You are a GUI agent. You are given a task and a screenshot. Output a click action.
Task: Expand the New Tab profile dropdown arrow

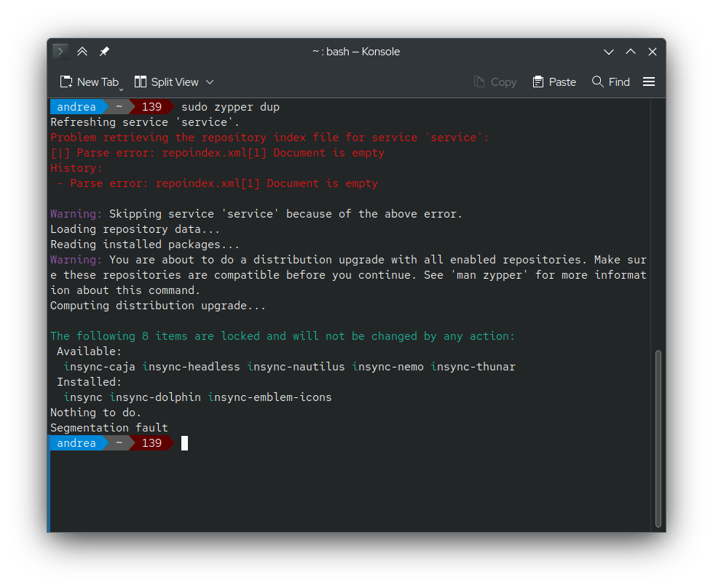click(122, 88)
